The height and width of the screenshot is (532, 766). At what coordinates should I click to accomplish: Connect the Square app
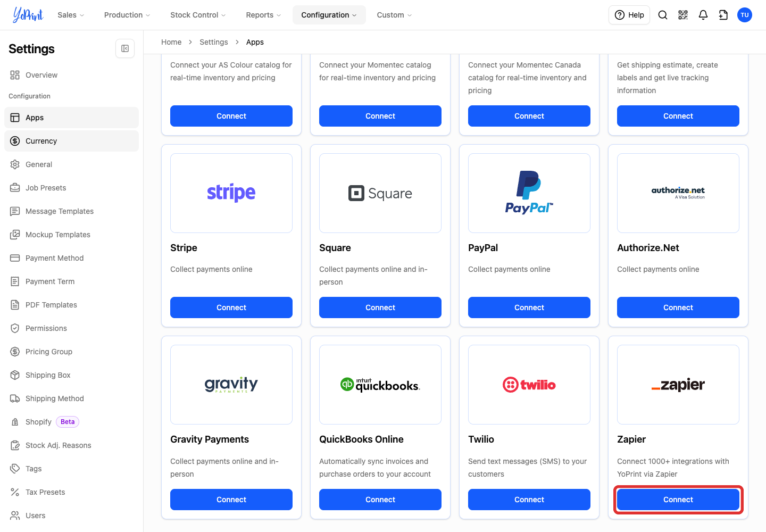pyautogui.click(x=380, y=307)
